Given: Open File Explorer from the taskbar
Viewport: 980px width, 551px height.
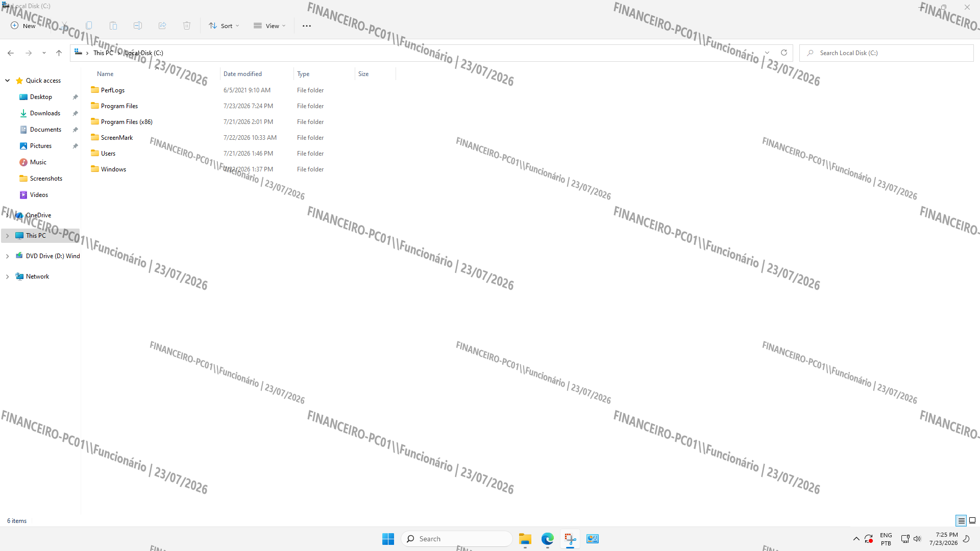Looking at the screenshot, I should (525, 539).
